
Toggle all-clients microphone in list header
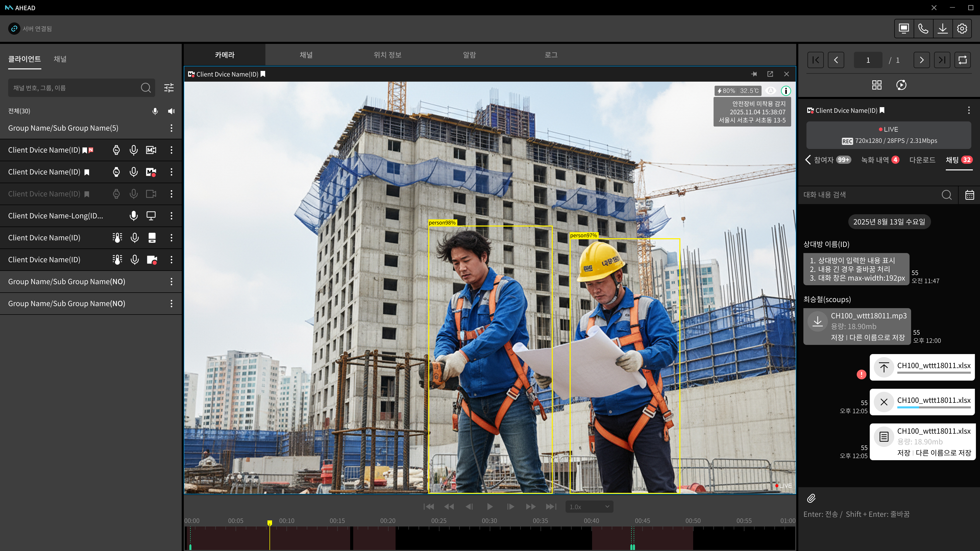155,111
